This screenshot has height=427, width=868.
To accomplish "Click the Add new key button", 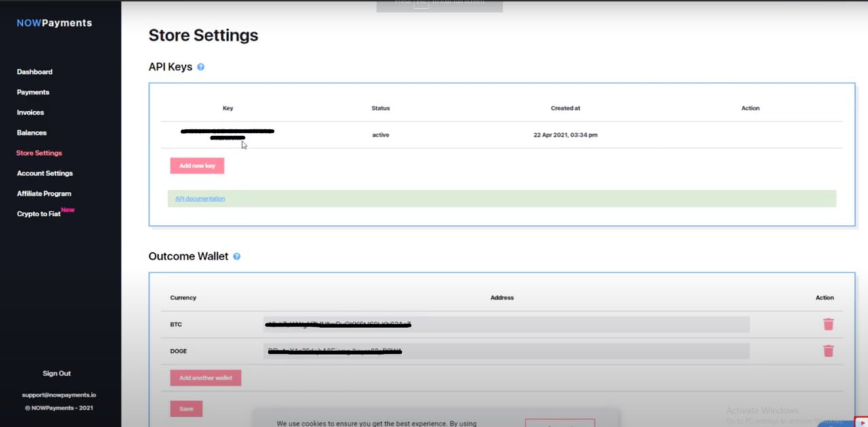I will click(197, 165).
